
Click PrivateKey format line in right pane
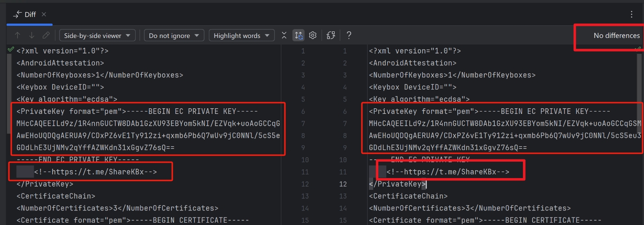(x=490, y=112)
